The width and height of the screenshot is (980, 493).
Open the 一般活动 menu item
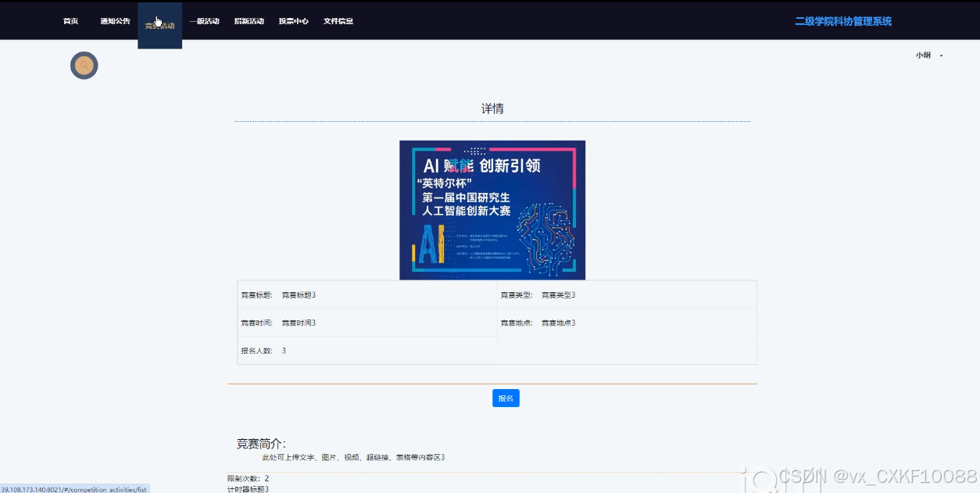[205, 21]
